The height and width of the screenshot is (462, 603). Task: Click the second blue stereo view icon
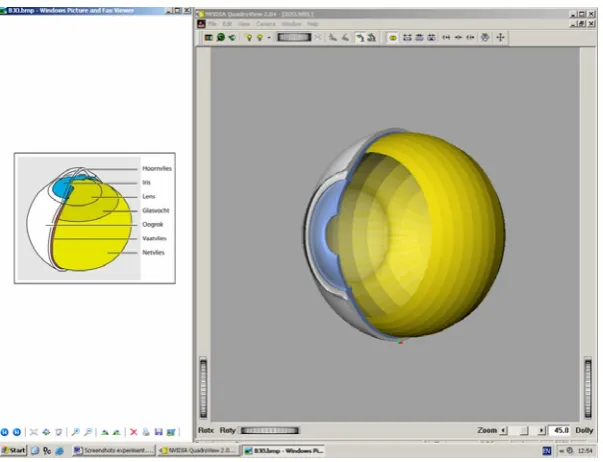[x=420, y=37]
